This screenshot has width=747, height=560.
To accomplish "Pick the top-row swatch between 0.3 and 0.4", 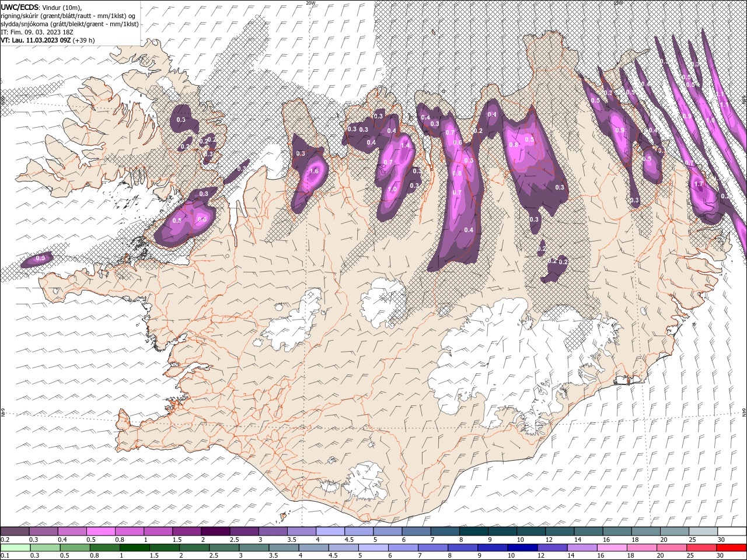I will point(43,531).
